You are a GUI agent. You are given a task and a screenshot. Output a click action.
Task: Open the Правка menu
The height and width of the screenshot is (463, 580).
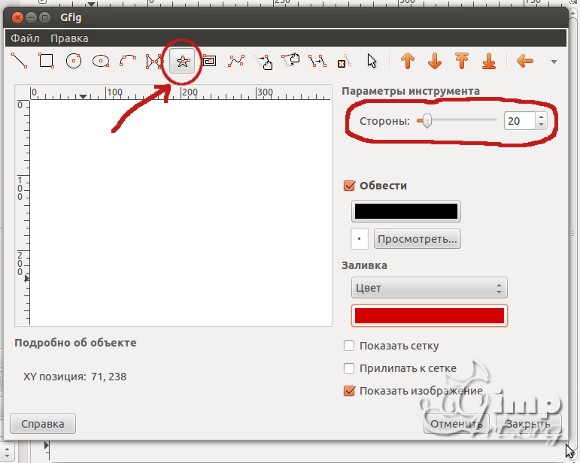click(69, 38)
